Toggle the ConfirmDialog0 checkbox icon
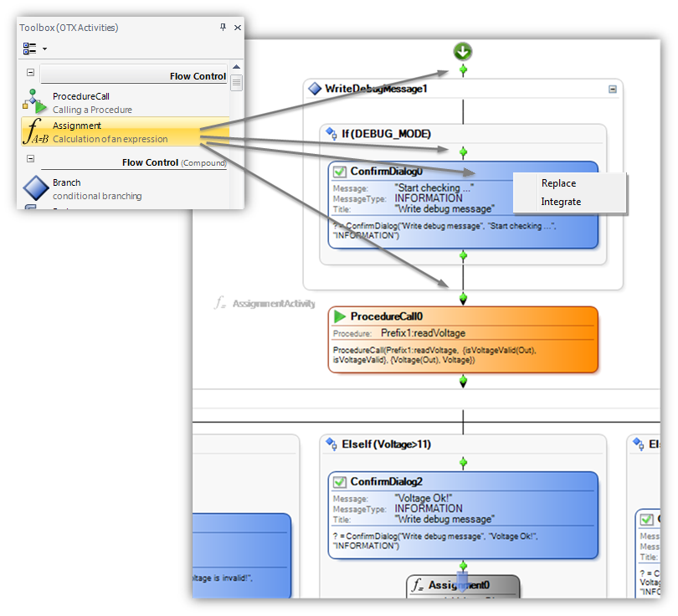 pos(340,172)
